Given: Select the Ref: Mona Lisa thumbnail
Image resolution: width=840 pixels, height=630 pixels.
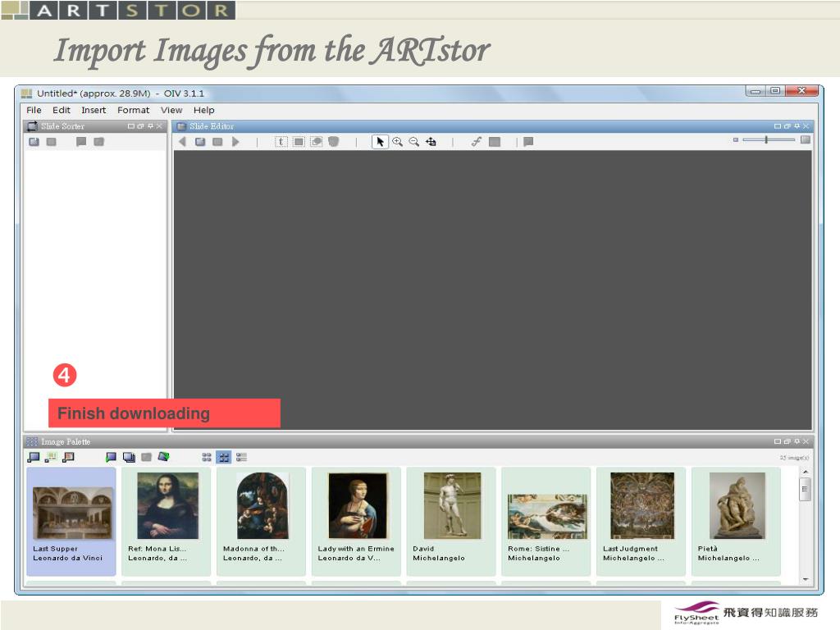Looking at the screenshot, I should click(x=166, y=521).
